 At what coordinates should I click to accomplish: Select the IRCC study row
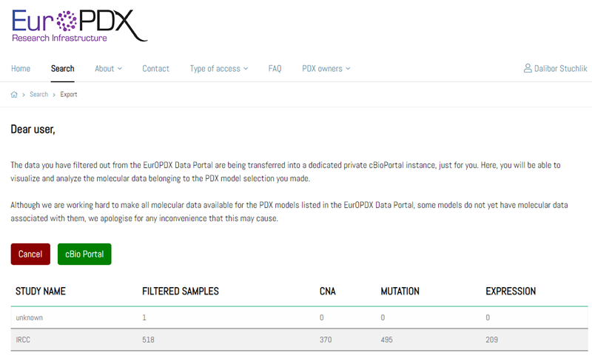click(x=25, y=340)
